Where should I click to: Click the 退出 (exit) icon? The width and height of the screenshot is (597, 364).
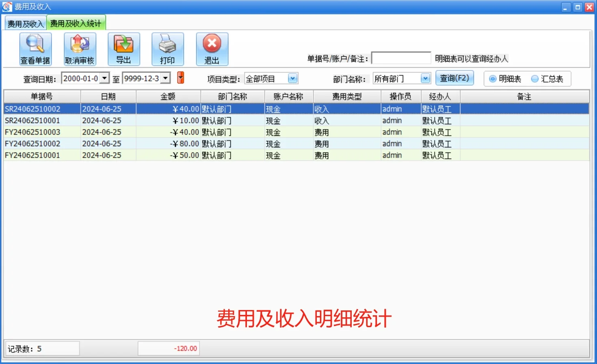tap(212, 48)
